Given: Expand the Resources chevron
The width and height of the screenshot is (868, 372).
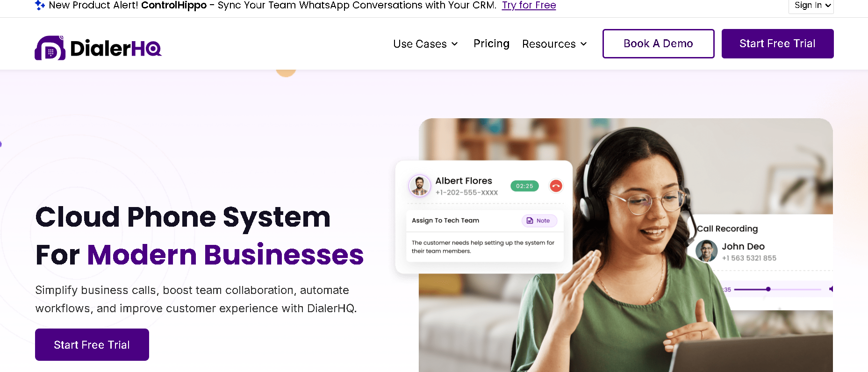Looking at the screenshot, I should click(x=583, y=44).
